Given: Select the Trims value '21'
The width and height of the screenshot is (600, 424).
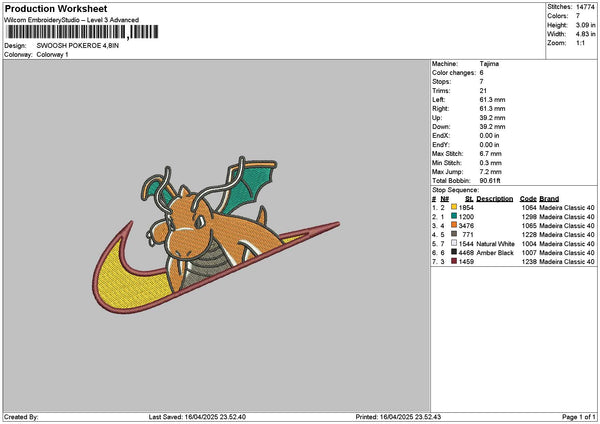Looking at the screenshot, I should pyautogui.click(x=483, y=91).
